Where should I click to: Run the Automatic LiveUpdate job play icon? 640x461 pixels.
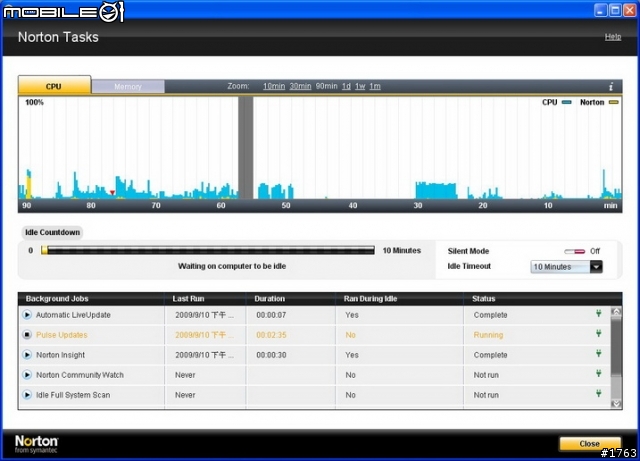(x=27, y=315)
